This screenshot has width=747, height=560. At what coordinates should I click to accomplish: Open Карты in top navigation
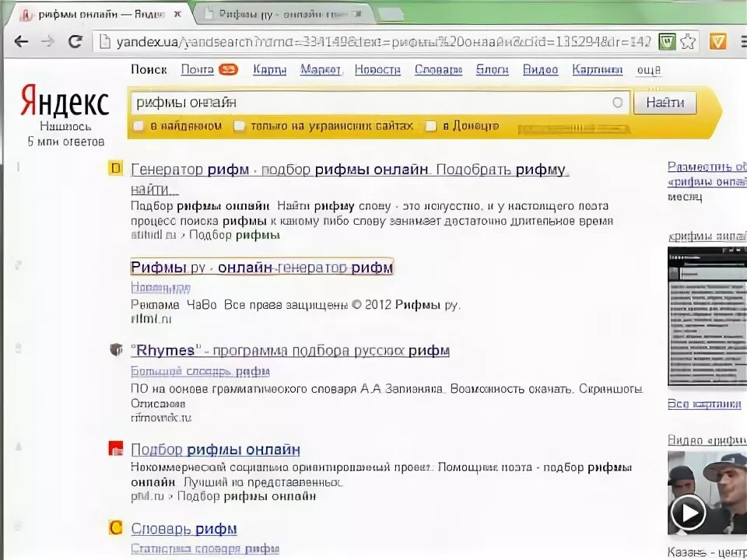tap(270, 69)
